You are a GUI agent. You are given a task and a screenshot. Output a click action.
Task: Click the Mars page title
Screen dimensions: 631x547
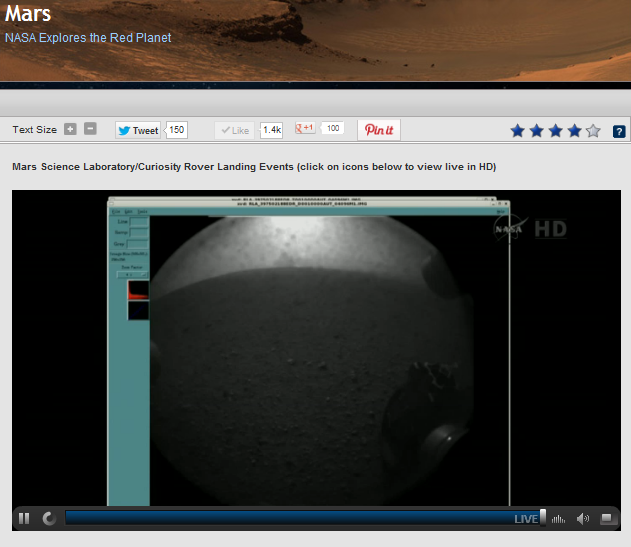tap(28, 15)
